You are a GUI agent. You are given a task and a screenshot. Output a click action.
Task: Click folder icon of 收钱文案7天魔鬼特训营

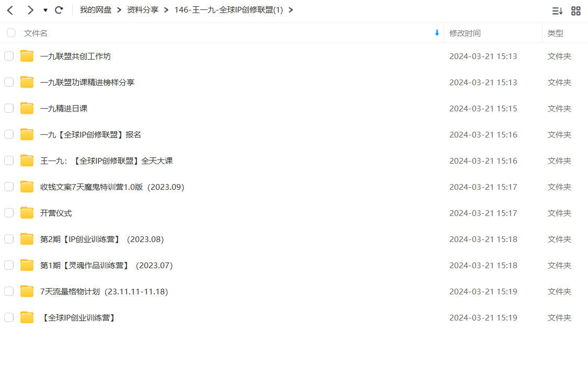(27, 187)
